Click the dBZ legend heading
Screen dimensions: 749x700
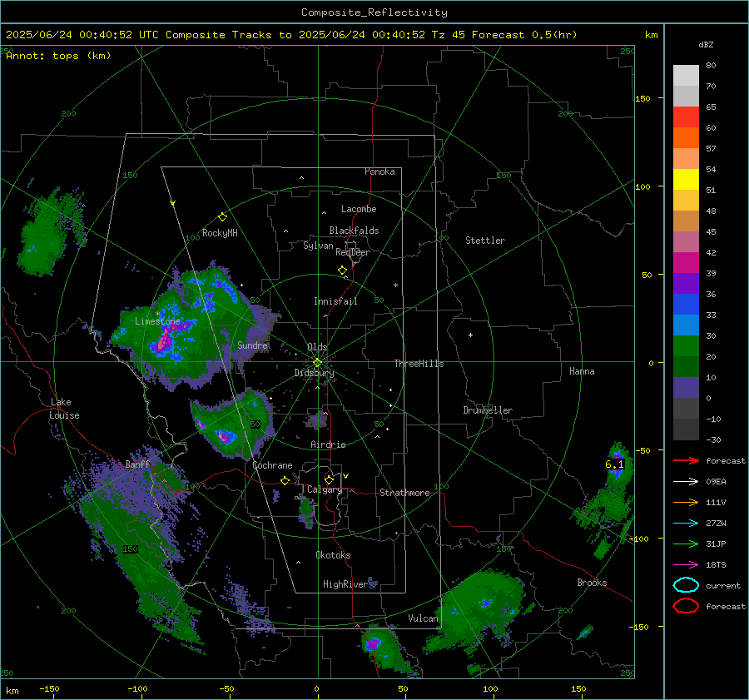pos(706,44)
